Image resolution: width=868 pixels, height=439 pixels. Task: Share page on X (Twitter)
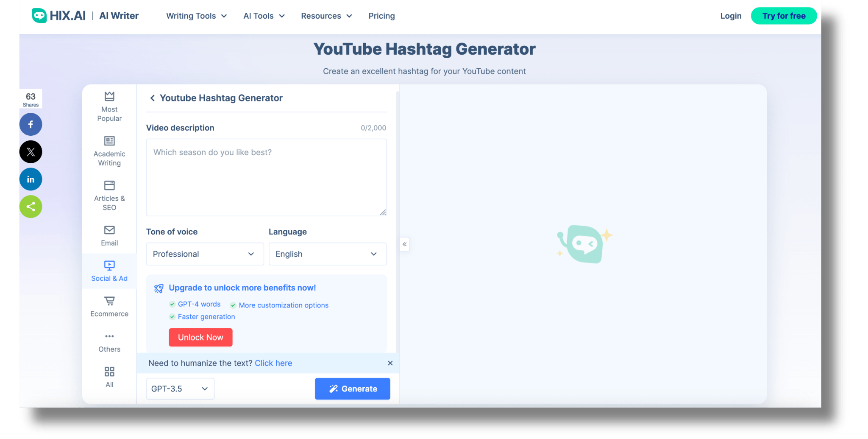[31, 152]
